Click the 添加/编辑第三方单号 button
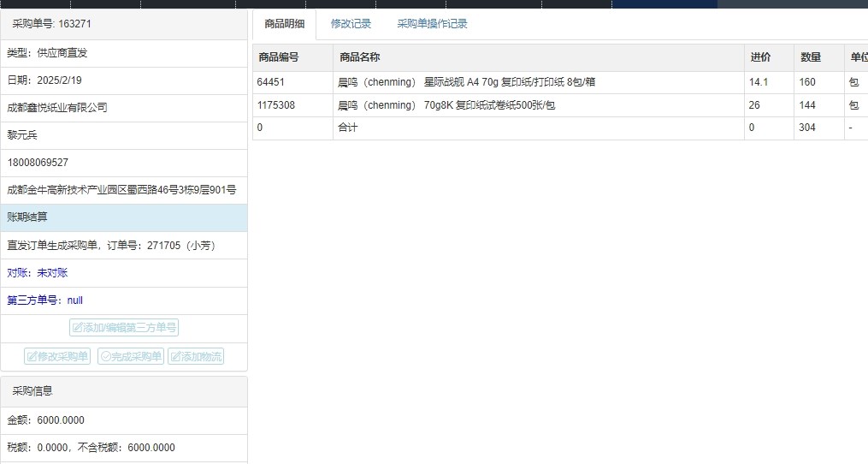868x464 pixels. [124, 328]
